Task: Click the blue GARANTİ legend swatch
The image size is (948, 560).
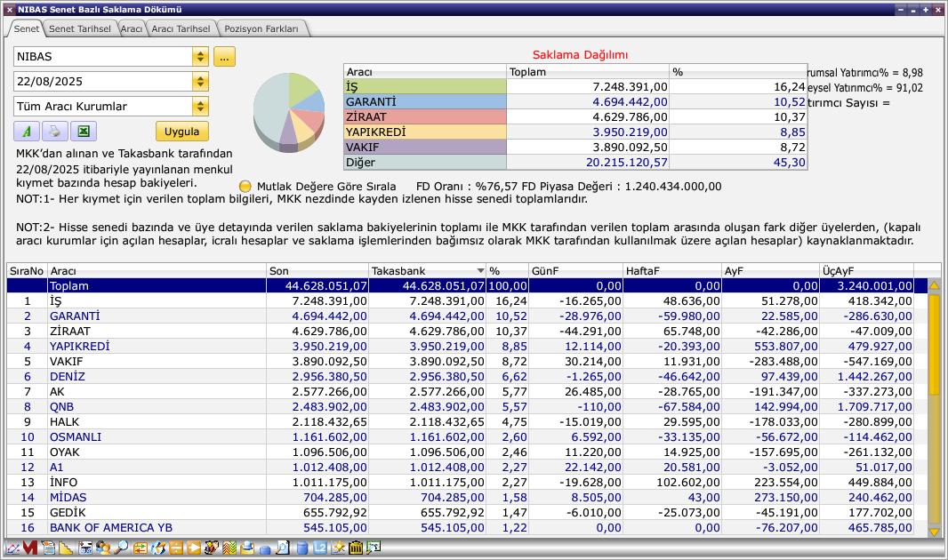Action: coord(425,102)
